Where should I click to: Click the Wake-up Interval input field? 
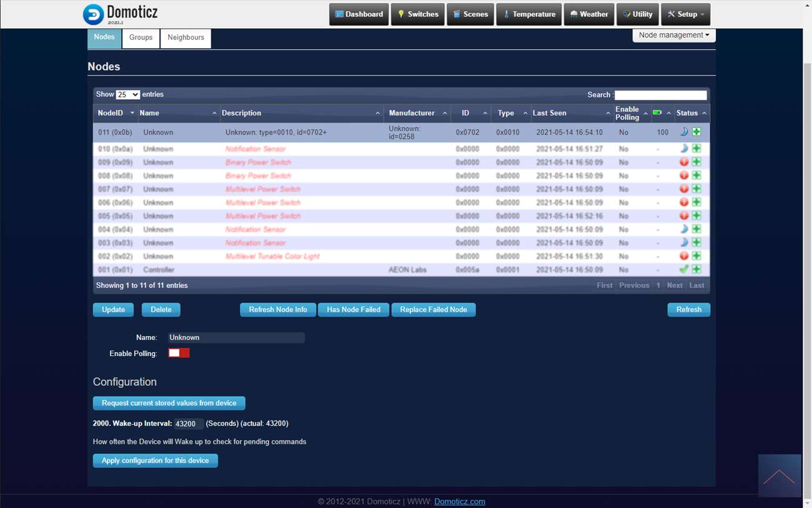[188, 424]
